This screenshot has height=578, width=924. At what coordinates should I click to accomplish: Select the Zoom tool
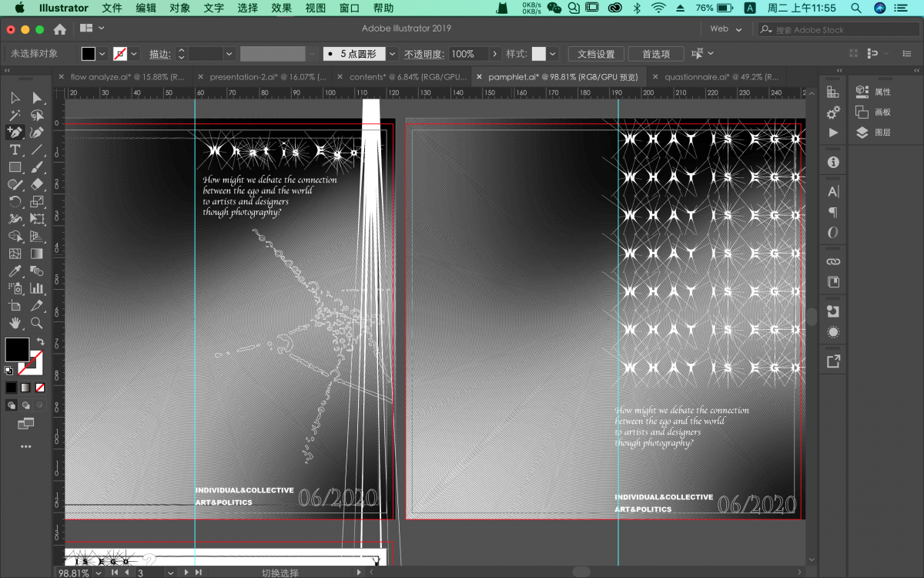coord(37,323)
